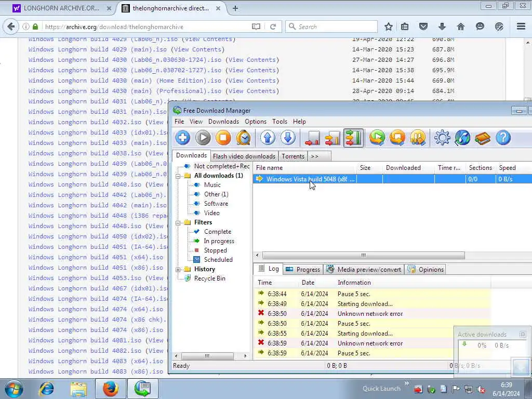
Task: Click the orange Stop all downloads icon
Action: click(x=397, y=138)
